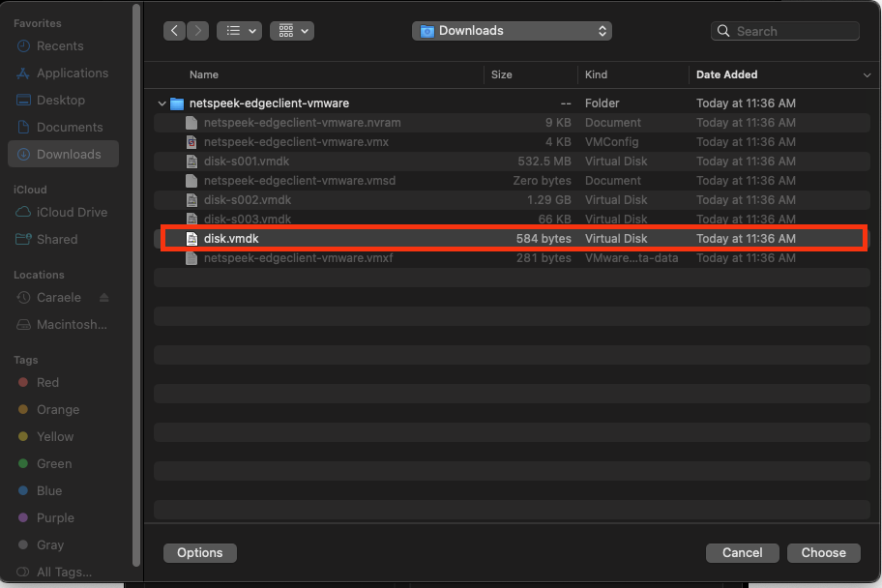Click the back navigation arrow
Image resolution: width=882 pixels, height=588 pixels.
[174, 31]
